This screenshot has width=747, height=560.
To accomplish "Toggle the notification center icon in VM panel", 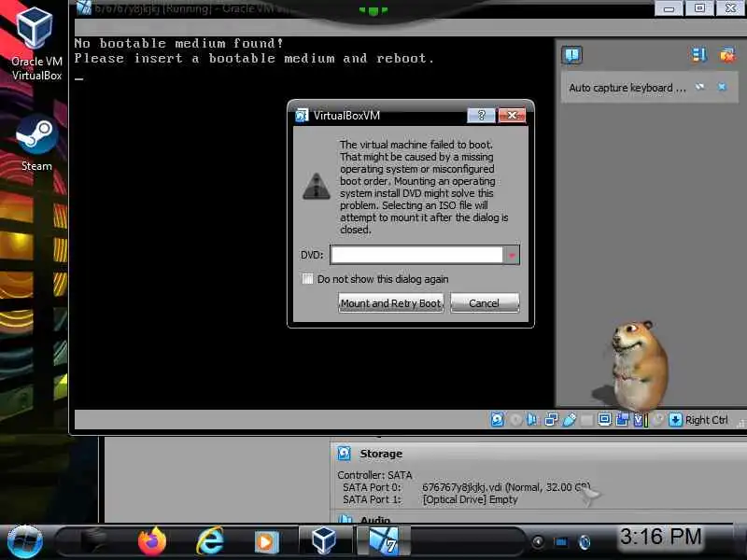I will (x=571, y=55).
